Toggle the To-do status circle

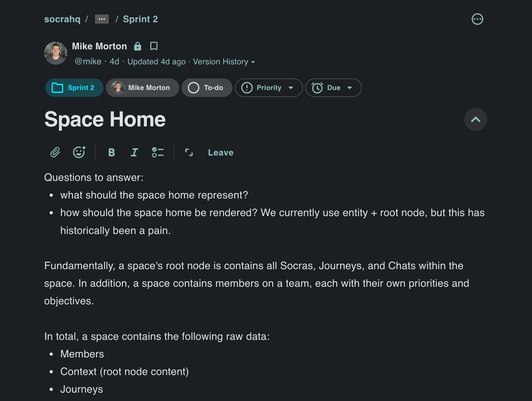click(194, 88)
